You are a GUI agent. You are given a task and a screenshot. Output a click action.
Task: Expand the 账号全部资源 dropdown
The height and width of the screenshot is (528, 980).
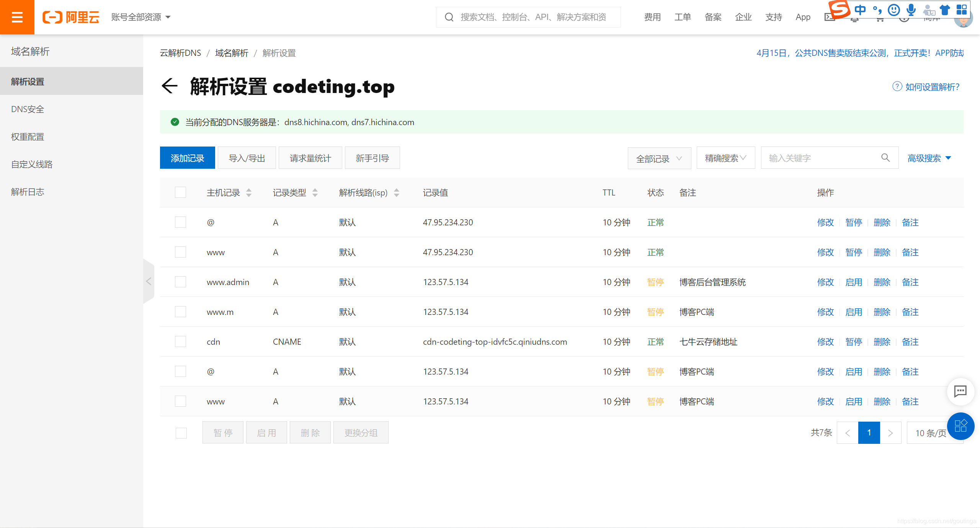(x=141, y=17)
